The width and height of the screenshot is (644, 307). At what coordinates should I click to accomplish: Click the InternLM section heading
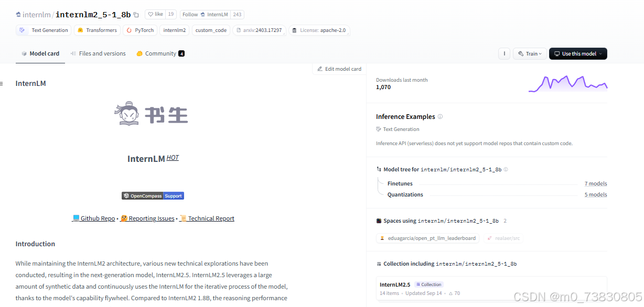pos(30,83)
